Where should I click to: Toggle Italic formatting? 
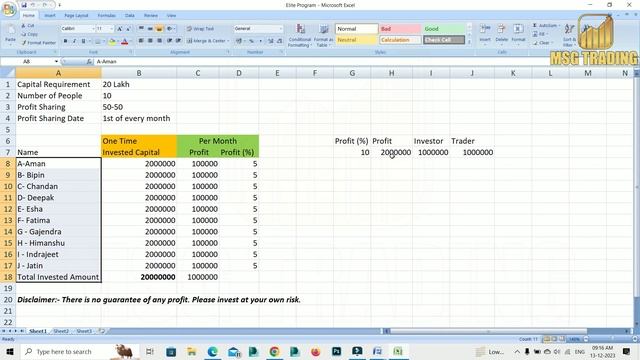pyautogui.click(x=74, y=41)
